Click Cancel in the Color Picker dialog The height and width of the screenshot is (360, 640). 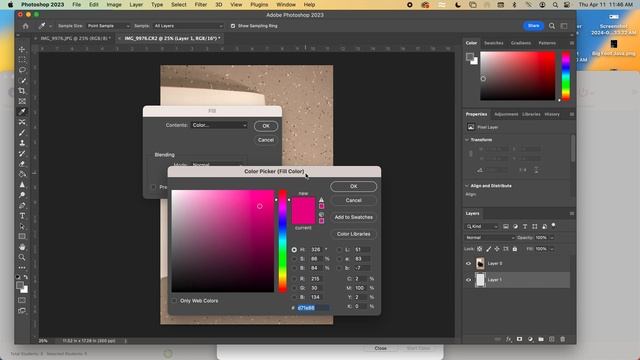[353, 200]
